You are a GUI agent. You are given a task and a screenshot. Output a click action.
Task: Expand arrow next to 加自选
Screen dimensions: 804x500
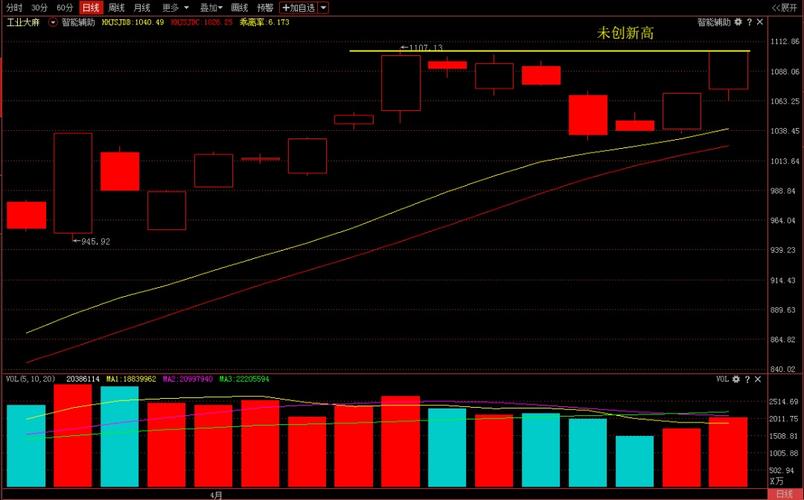[x=323, y=7]
